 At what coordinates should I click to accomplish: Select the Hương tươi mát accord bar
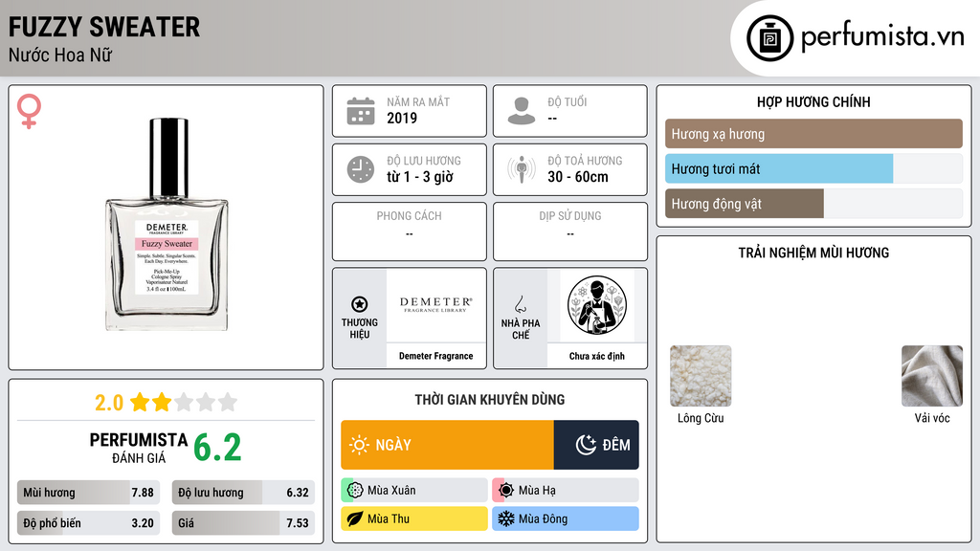coord(813,168)
